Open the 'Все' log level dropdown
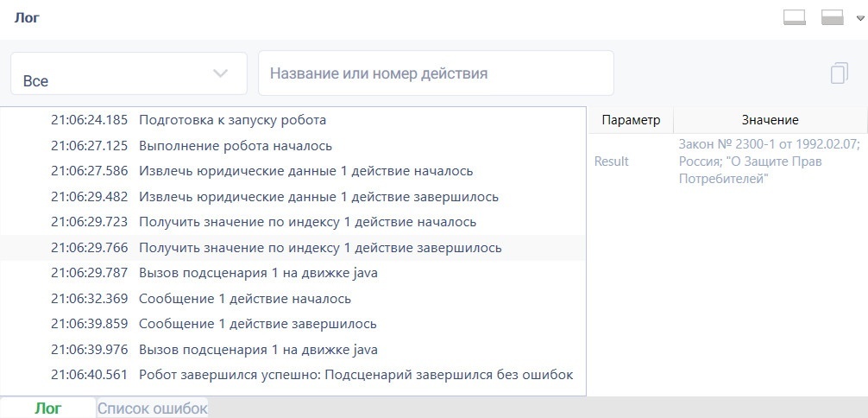 pyautogui.click(x=129, y=73)
